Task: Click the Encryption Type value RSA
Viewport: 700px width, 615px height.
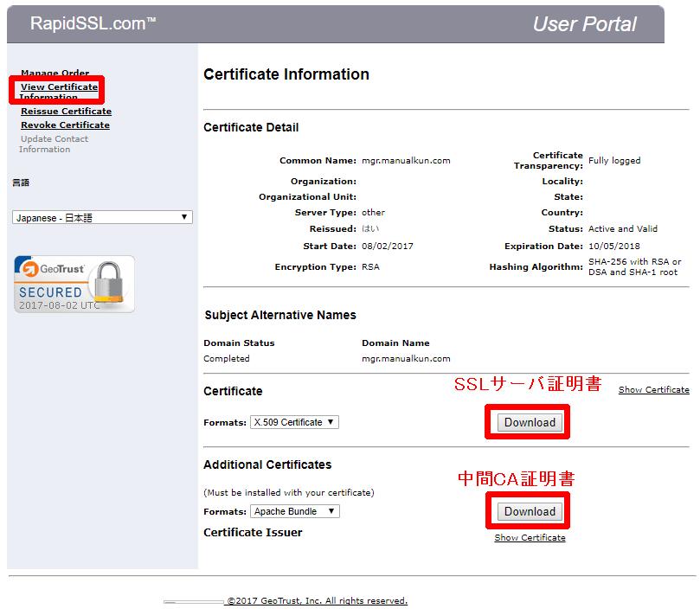Action: pyautogui.click(x=370, y=267)
